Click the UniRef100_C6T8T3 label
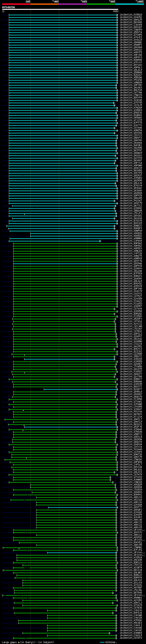 click(x=131, y=638)
